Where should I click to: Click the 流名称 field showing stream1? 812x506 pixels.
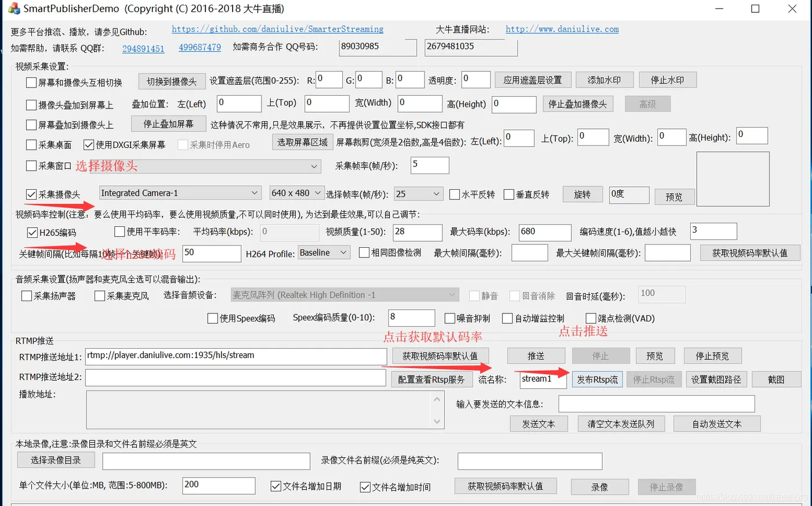click(x=543, y=379)
